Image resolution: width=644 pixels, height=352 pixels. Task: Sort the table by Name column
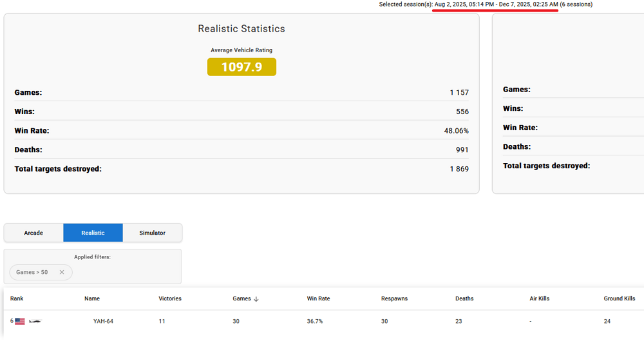click(x=92, y=298)
